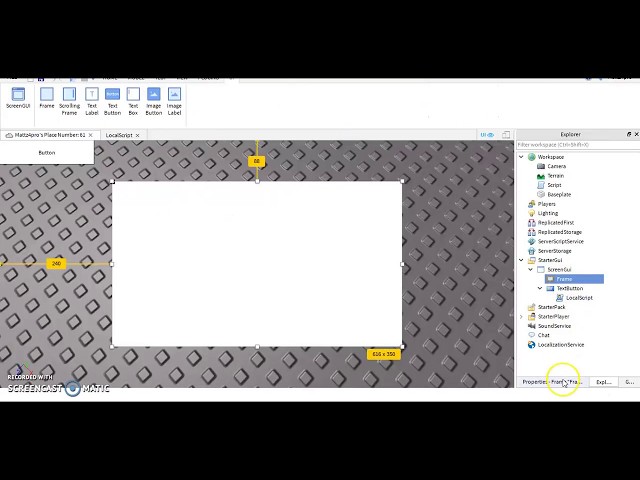Switch to the LocalScript tab

[119, 135]
